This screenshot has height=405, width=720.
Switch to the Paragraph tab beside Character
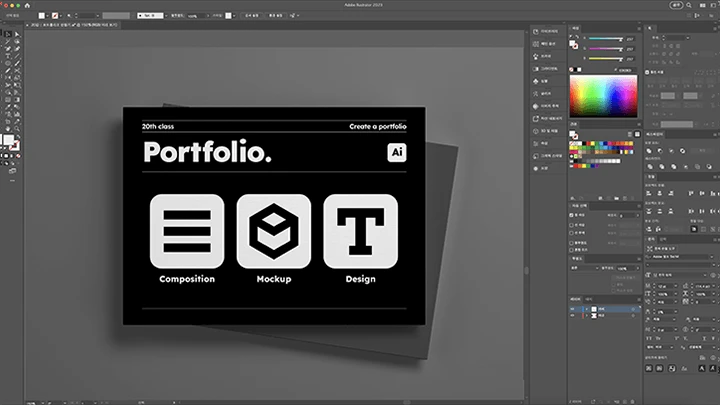[x=663, y=239]
